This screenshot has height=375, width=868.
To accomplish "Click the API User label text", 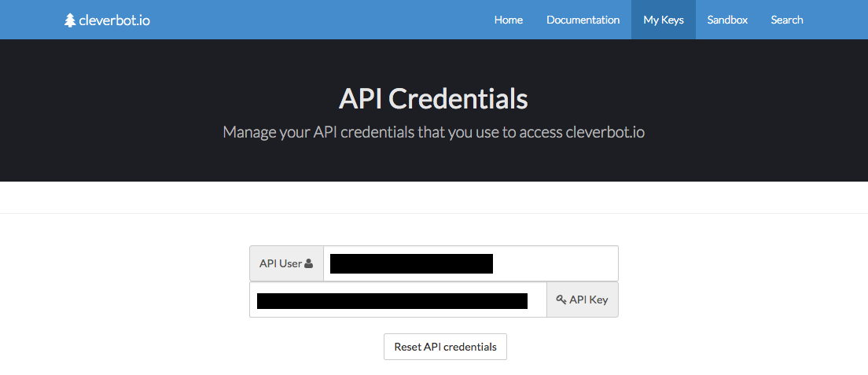I will click(281, 264).
